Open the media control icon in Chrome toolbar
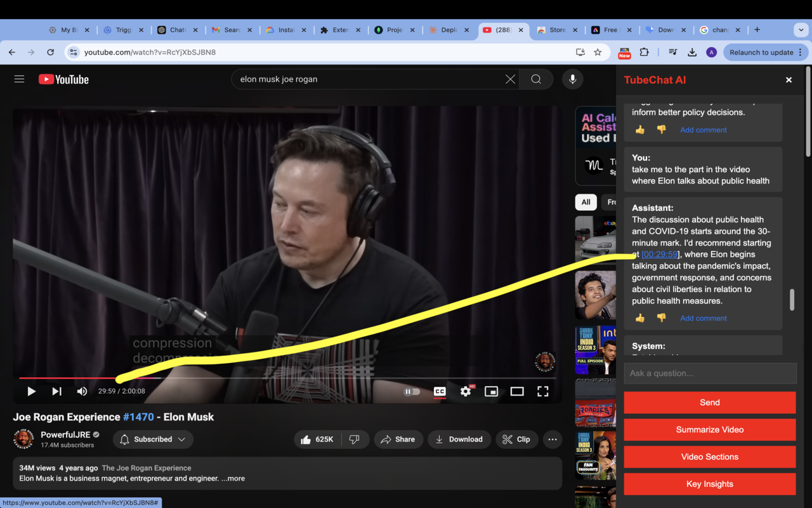812x508 pixels. coord(672,52)
